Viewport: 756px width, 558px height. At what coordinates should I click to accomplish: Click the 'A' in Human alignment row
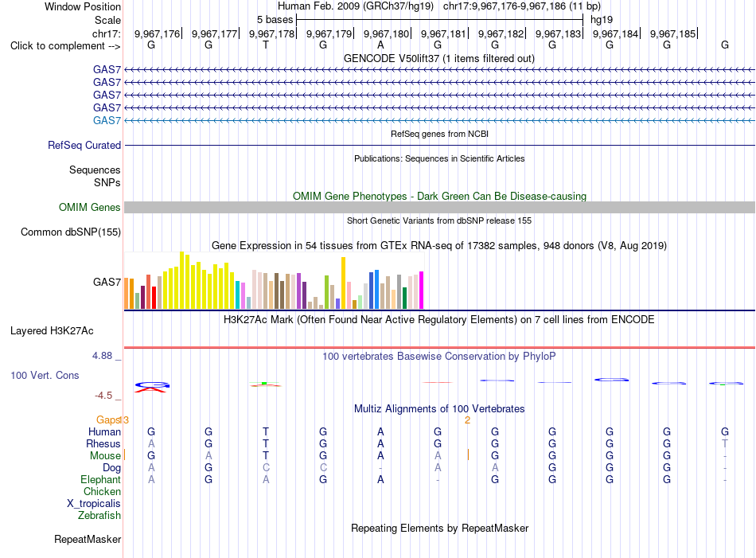pos(380,431)
